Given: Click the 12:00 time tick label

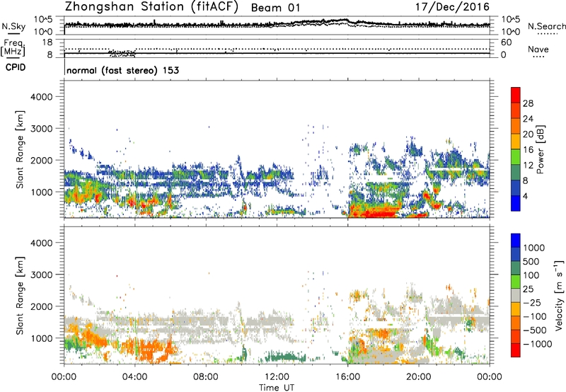Looking at the screenshot, I should (277, 377).
